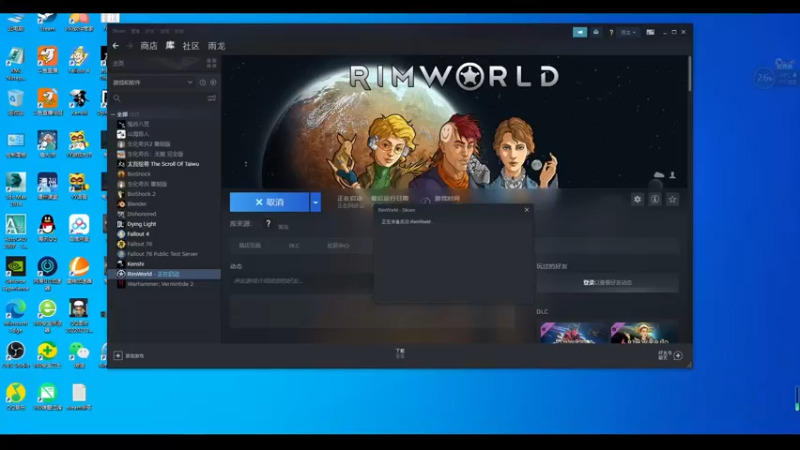The image size is (800, 450).
Task: Open the first DLC thumbnail
Action: tap(574, 333)
